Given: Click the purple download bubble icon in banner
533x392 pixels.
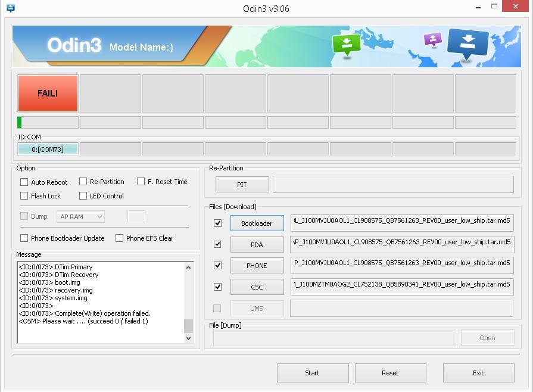Looking at the screenshot, I should pyautogui.click(x=433, y=39).
